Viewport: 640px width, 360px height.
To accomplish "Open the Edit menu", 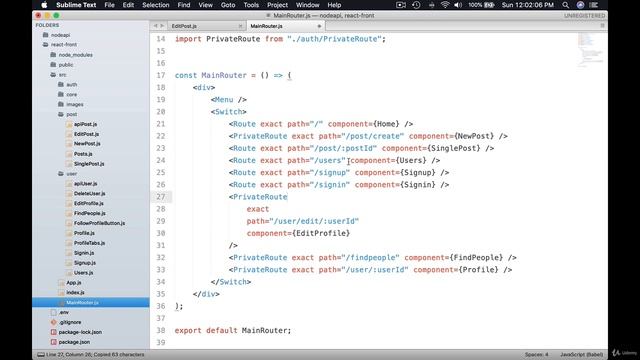I will (x=128, y=5).
